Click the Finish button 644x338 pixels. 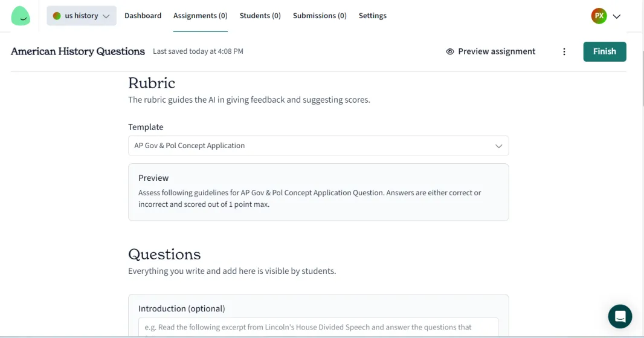605,51
